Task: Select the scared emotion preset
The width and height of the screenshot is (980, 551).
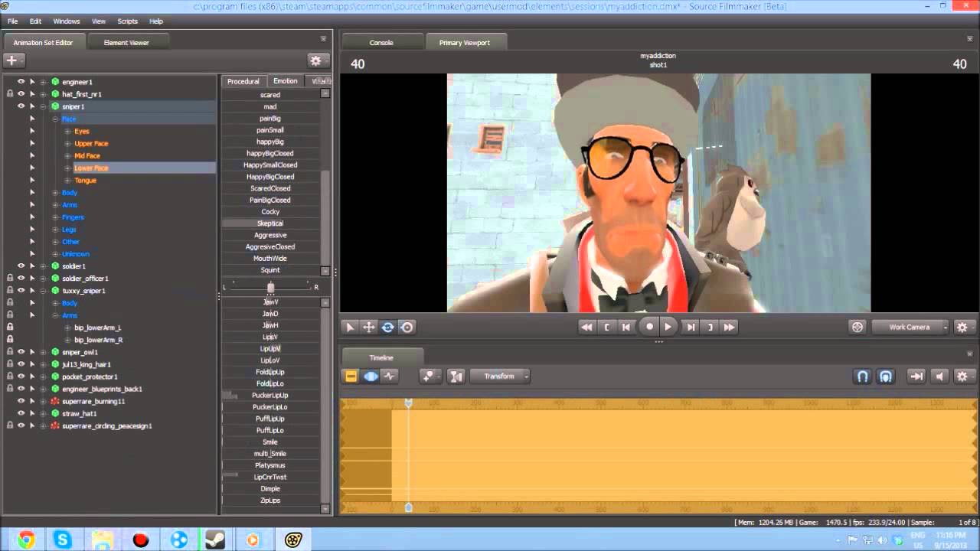Action: point(270,95)
